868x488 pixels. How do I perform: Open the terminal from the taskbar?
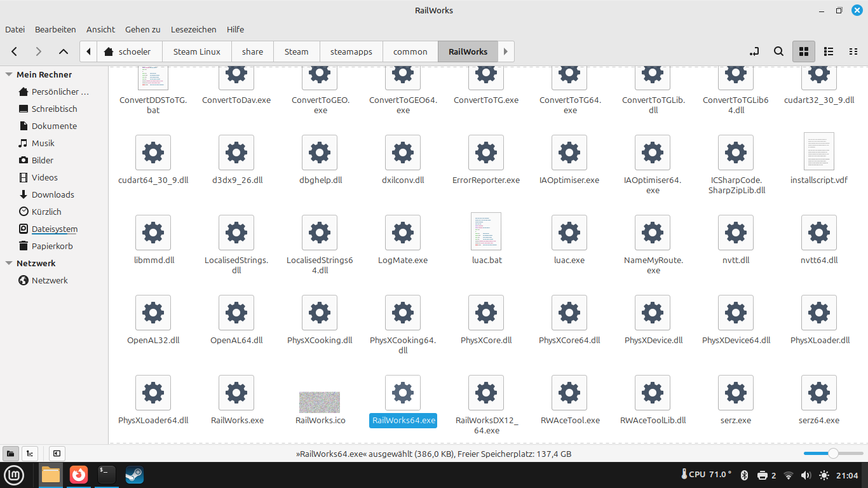[107, 475]
